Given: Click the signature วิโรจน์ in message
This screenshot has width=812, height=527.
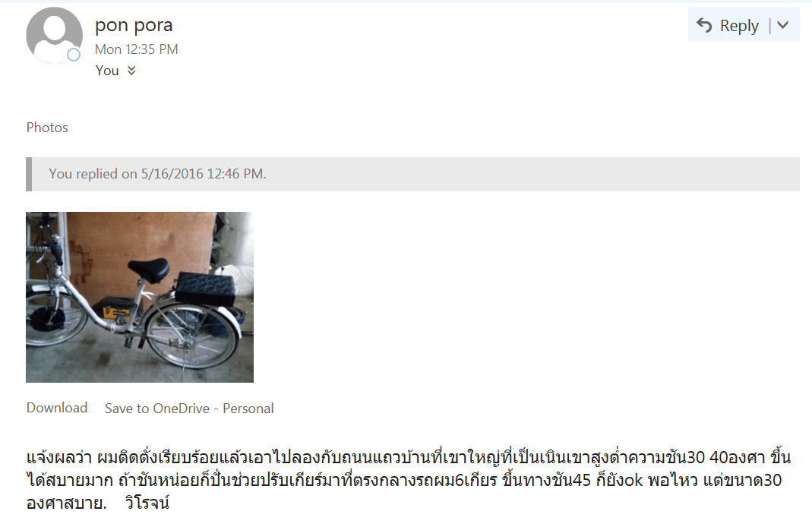Looking at the screenshot, I should [147, 503].
